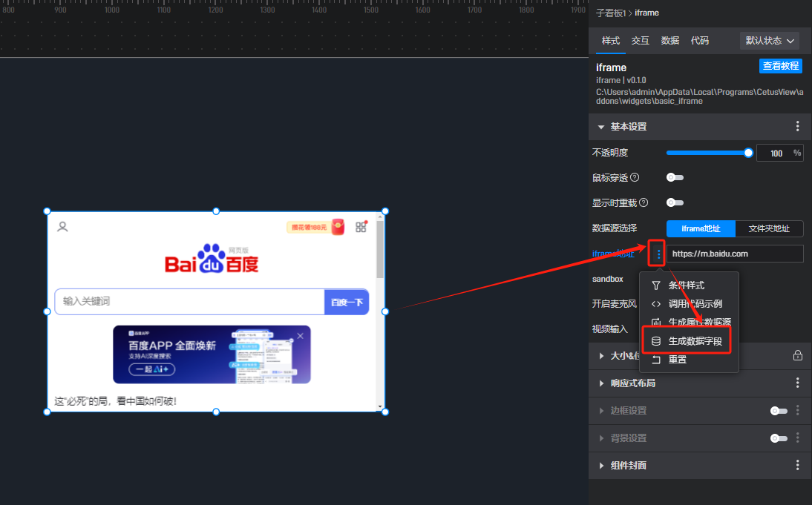Expand the 背景设置 section
This screenshot has height=505, width=812.
tap(601, 438)
